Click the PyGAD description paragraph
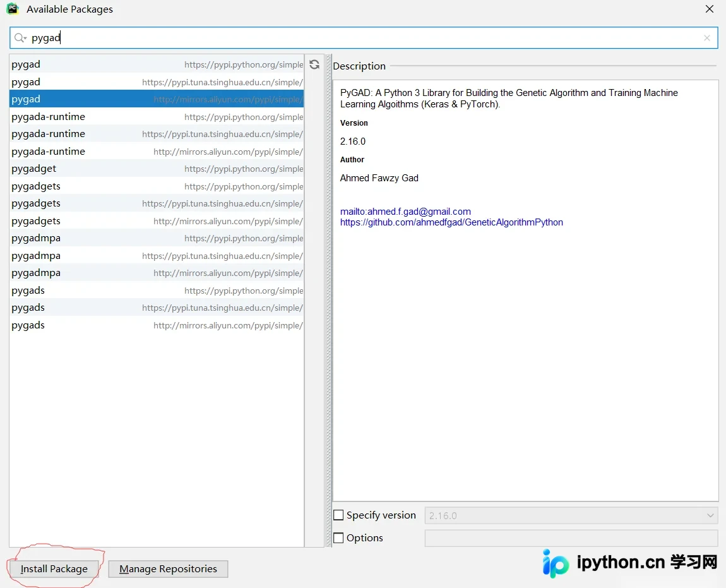726x588 pixels. (509, 99)
